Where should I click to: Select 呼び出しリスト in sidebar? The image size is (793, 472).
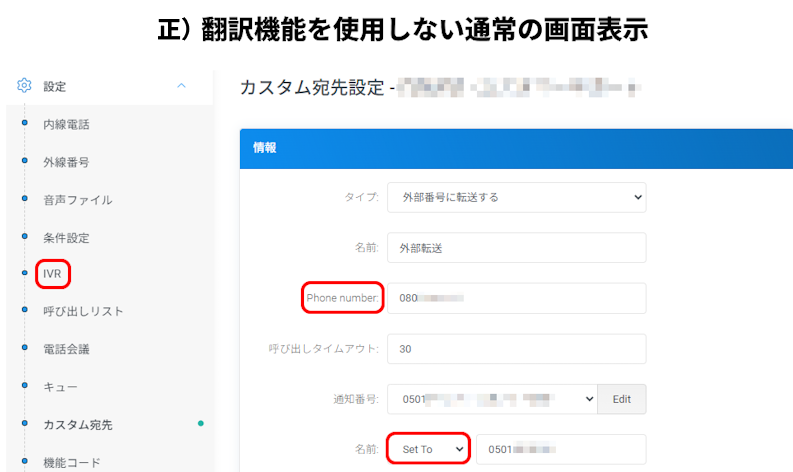tap(83, 311)
